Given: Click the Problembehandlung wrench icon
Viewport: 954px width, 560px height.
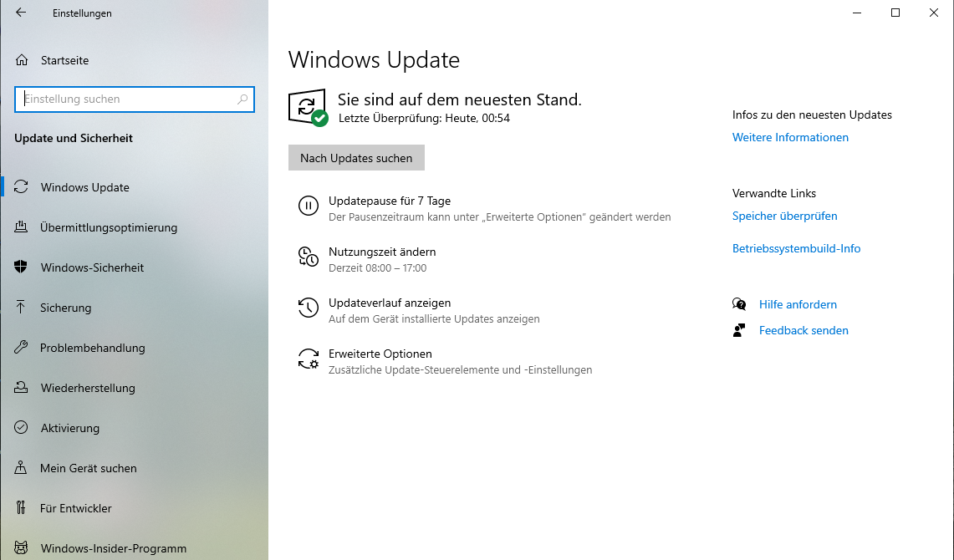Looking at the screenshot, I should (21, 347).
